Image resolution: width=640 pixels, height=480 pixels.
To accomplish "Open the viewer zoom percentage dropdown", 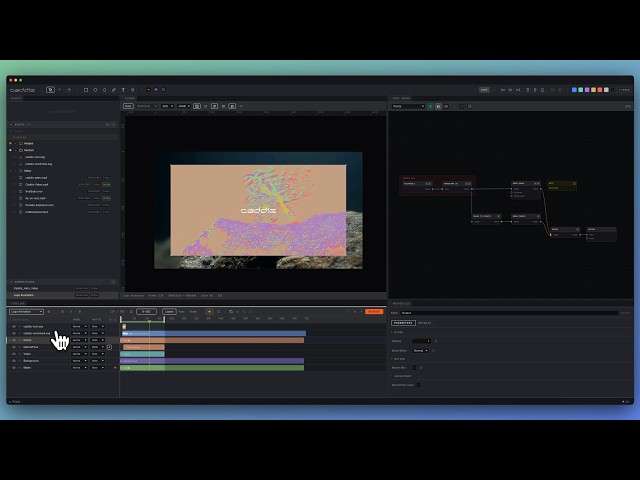I will point(167,106).
